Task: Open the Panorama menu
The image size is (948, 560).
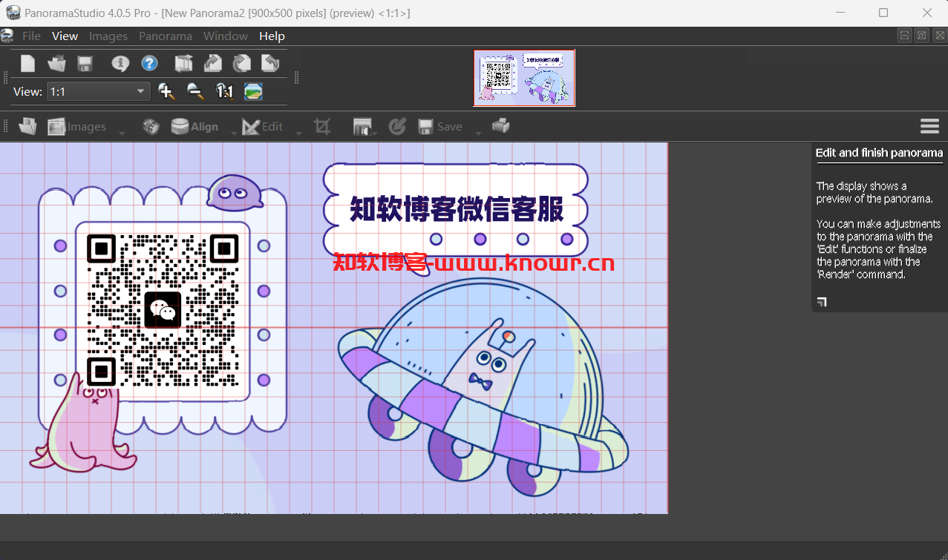Action: coord(166,36)
